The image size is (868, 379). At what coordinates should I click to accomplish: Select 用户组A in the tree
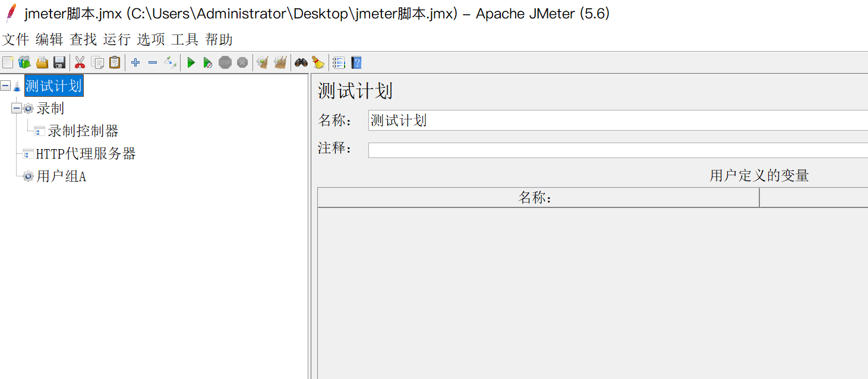[61, 176]
